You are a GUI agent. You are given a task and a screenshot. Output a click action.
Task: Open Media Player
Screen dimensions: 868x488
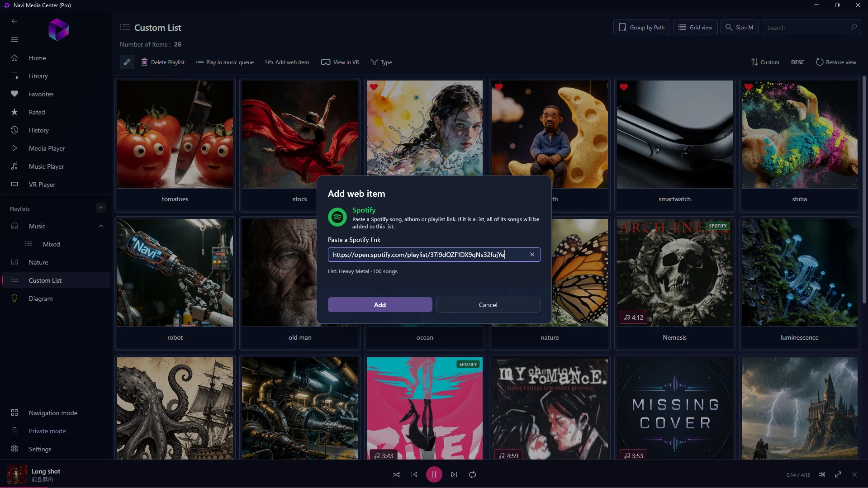pyautogui.click(x=56, y=148)
